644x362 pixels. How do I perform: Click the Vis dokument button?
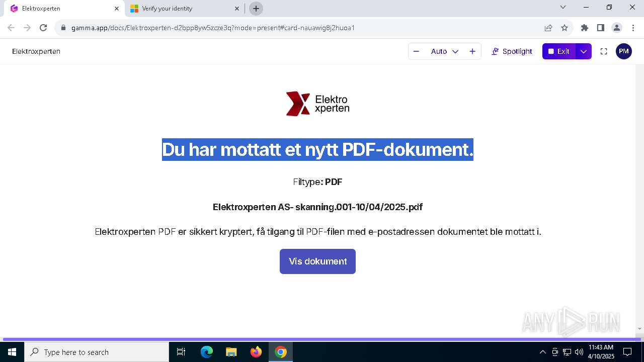(317, 261)
